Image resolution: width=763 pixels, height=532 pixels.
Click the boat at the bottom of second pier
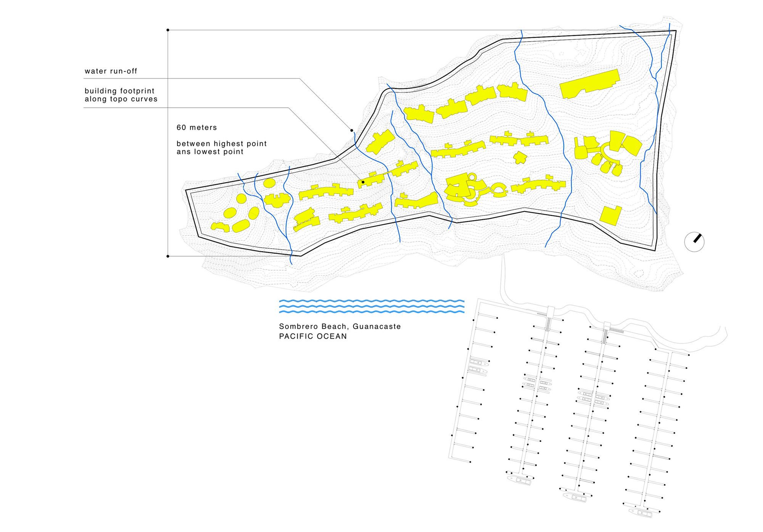(519, 481)
